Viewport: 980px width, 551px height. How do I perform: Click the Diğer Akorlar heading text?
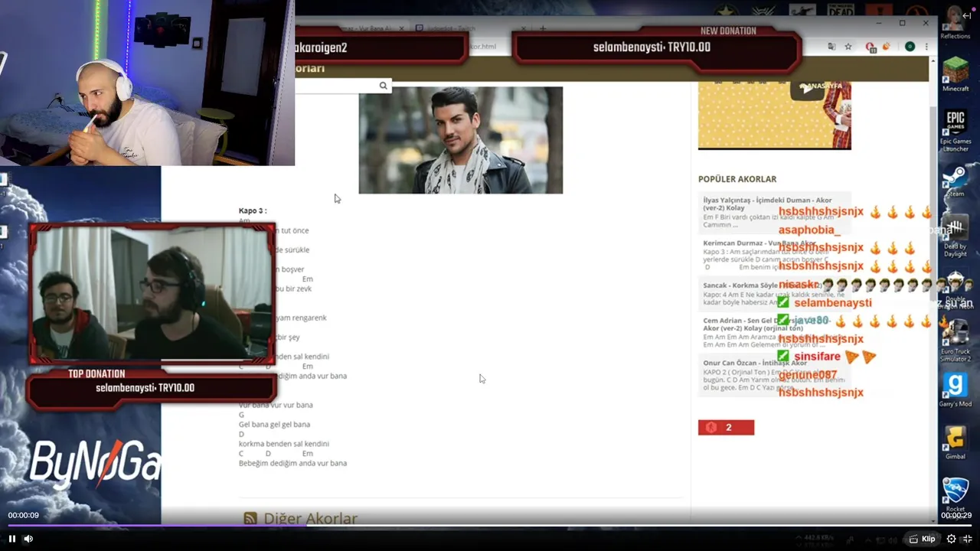pos(310,519)
